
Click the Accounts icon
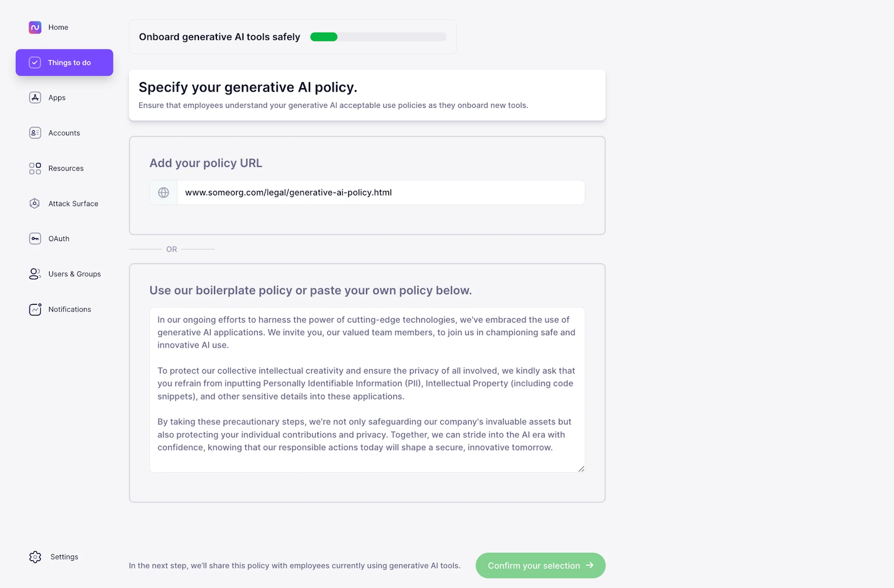coord(35,132)
